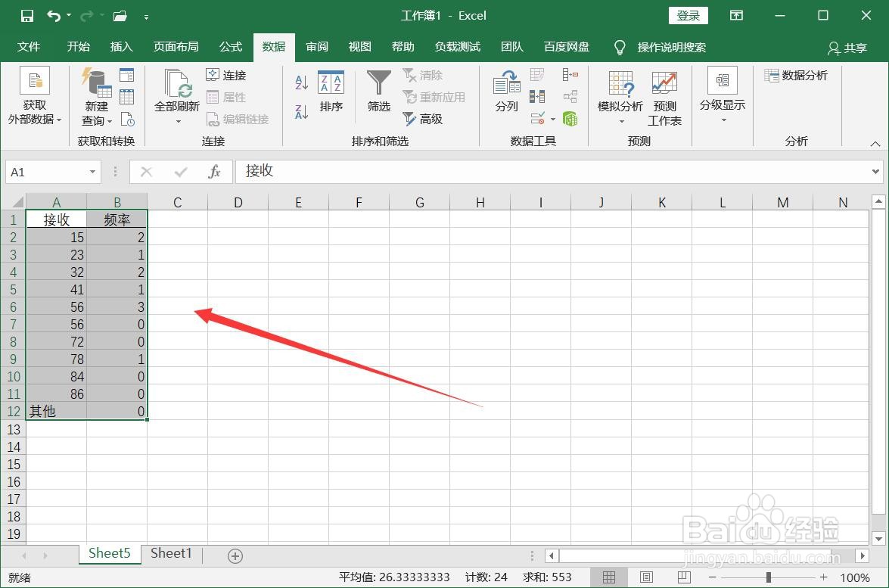The height and width of the screenshot is (588, 889).
Task: Click the 合并计算 (Consolidate) icon
Action: pyautogui.click(x=571, y=74)
